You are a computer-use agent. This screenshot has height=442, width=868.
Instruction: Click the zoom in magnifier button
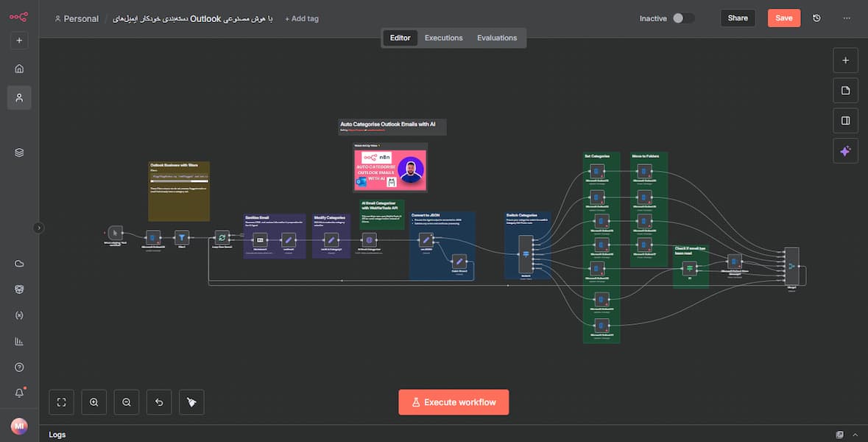tap(94, 402)
